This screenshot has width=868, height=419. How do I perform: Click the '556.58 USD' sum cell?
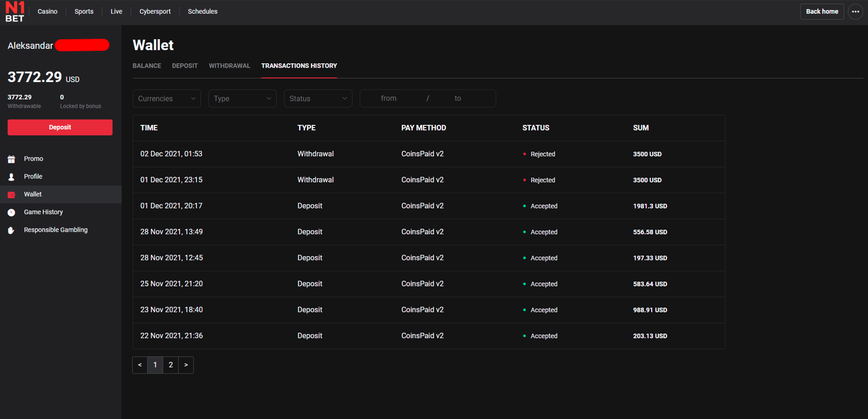650,232
